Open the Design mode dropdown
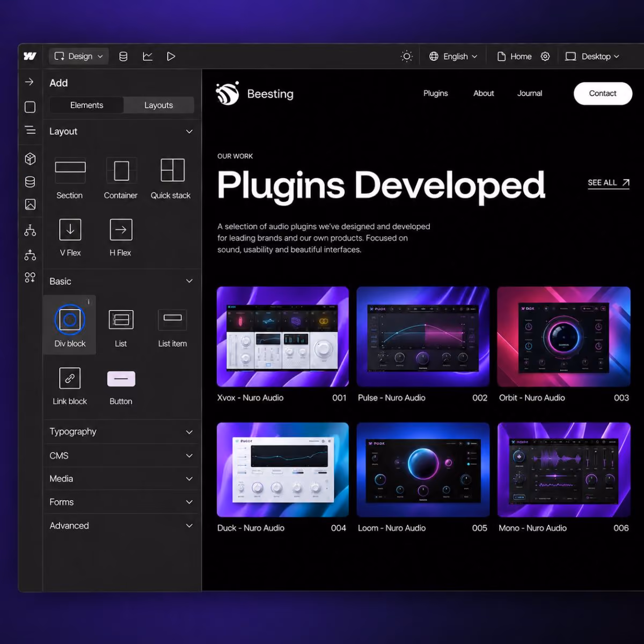Screen dimensions: 644x644 (78, 56)
